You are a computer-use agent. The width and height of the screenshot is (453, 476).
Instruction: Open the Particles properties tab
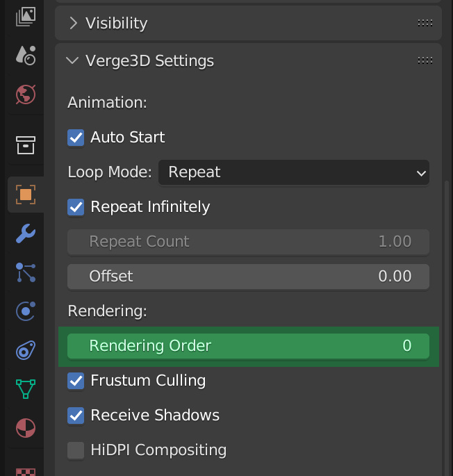click(x=26, y=273)
